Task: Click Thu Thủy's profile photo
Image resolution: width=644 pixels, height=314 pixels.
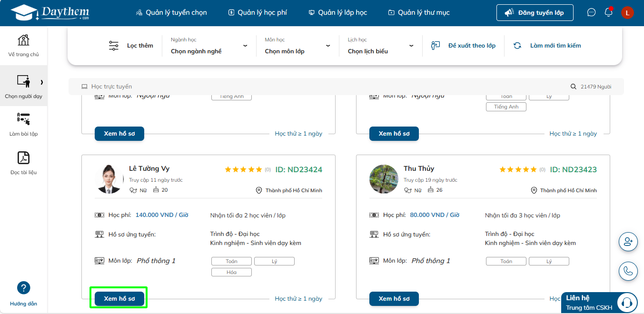Action: click(384, 179)
